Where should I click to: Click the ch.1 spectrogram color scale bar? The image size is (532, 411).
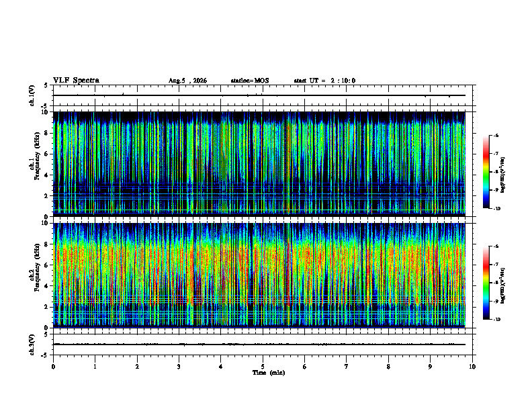(486, 172)
